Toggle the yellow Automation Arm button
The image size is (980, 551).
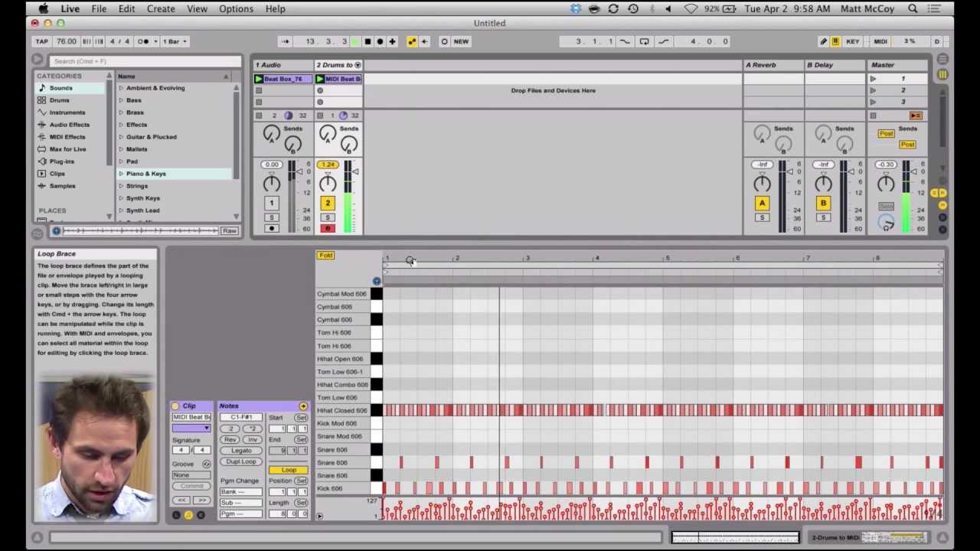[x=412, y=41]
